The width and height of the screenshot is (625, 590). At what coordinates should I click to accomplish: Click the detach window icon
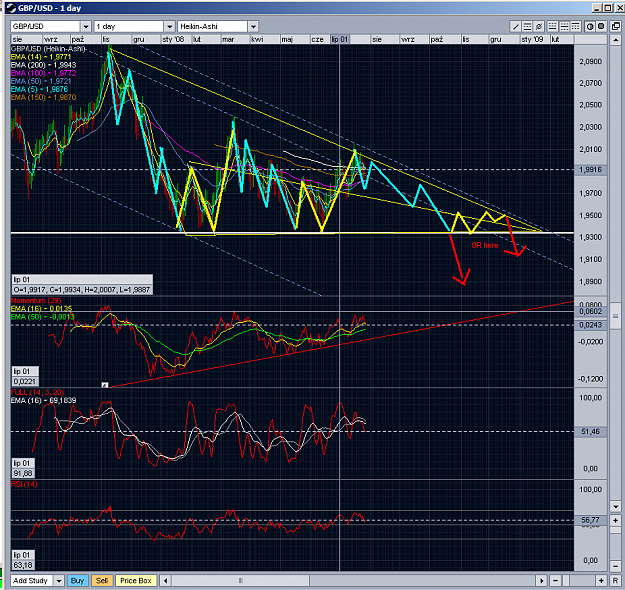pos(616,27)
